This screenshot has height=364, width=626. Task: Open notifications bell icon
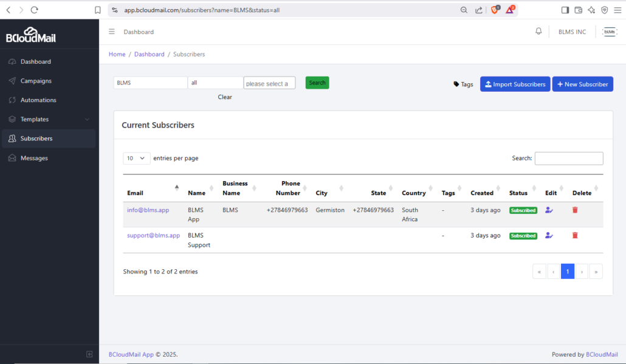point(538,31)
